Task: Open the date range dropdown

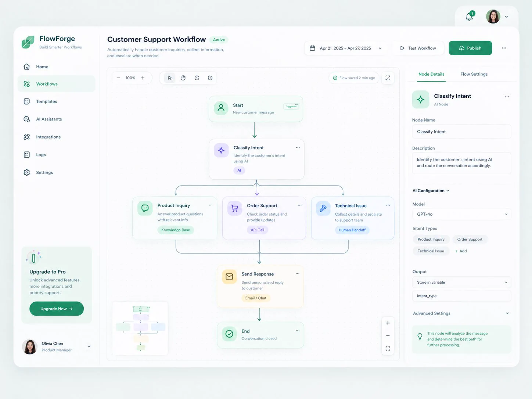Action: pos(345,48)
